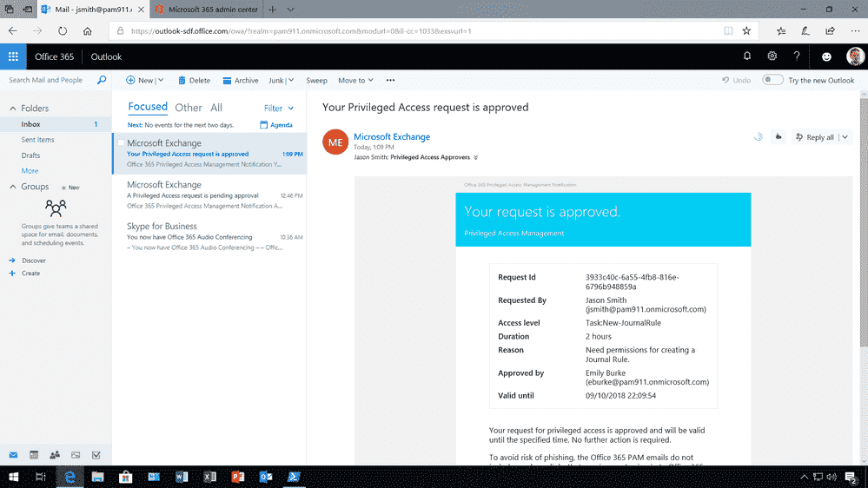Screen dimensions: 868x488
Task: Click the browser address bar
Action: tap(415, 31)
